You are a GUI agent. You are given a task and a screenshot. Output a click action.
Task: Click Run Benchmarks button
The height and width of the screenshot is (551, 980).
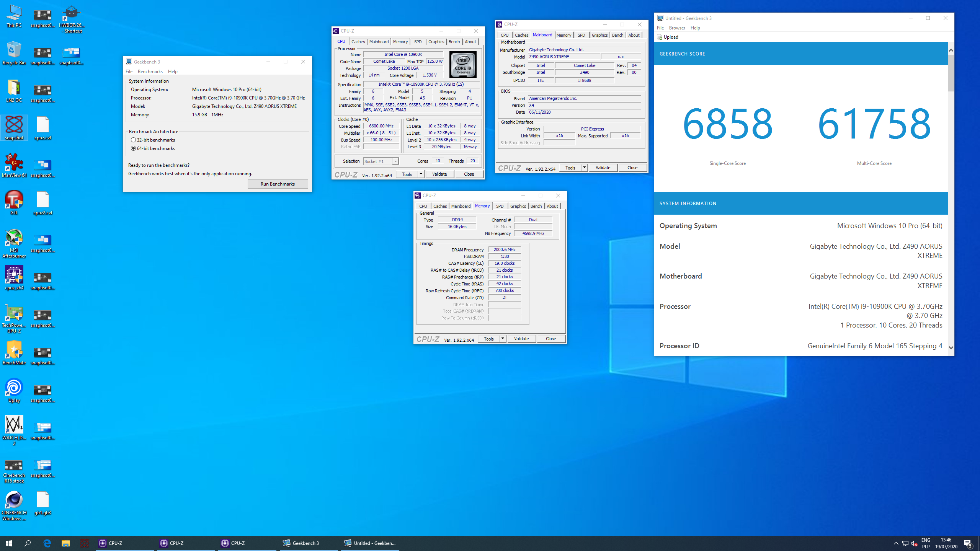278,184
